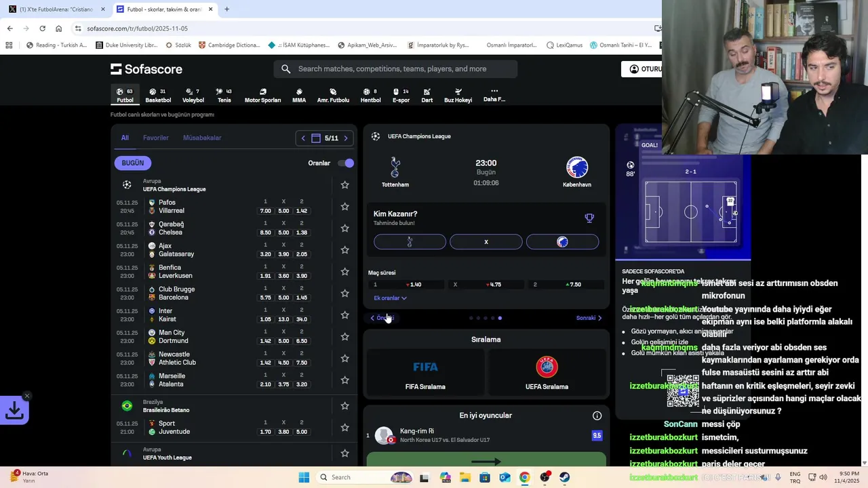Favorite the Qarabağ vs Chelsea match
Screen dimensions: 868x488
pos(344,228)
